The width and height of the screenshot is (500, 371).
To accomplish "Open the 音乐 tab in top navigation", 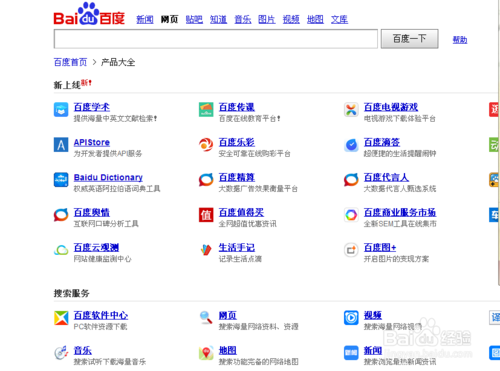I will pyautogui.click(x=243, y=19).
